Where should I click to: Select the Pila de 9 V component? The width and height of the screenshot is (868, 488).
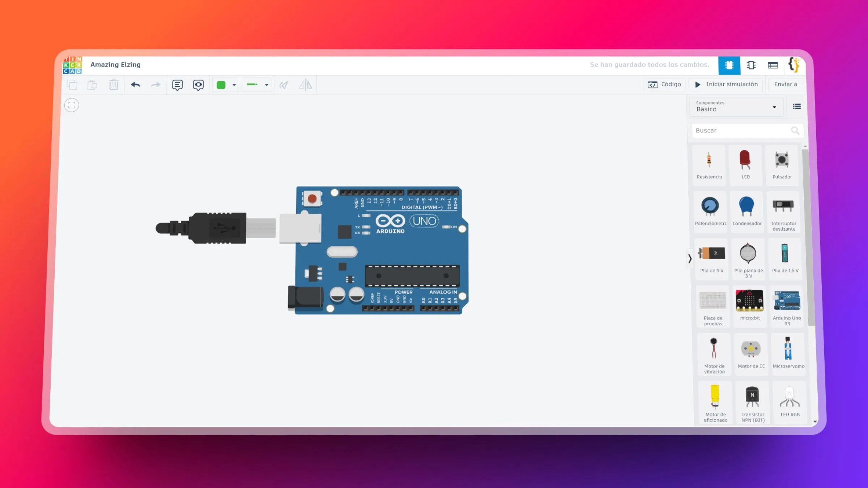711,259
